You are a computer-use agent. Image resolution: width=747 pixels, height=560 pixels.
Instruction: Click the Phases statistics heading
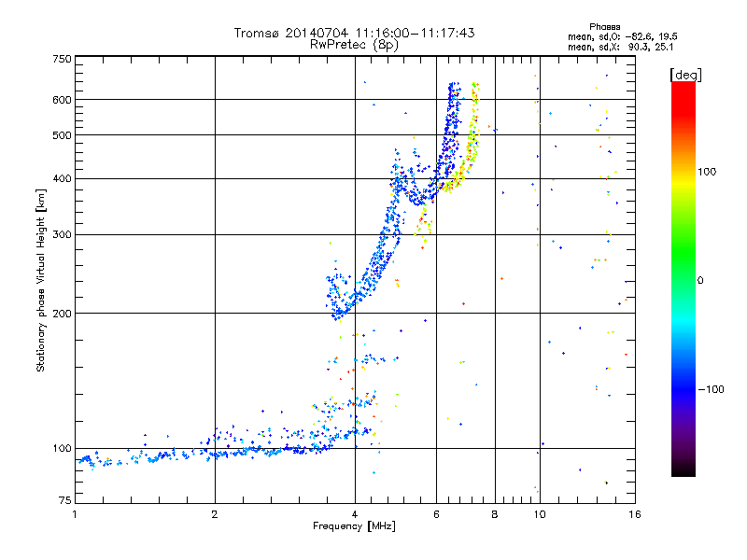(604, 27)
